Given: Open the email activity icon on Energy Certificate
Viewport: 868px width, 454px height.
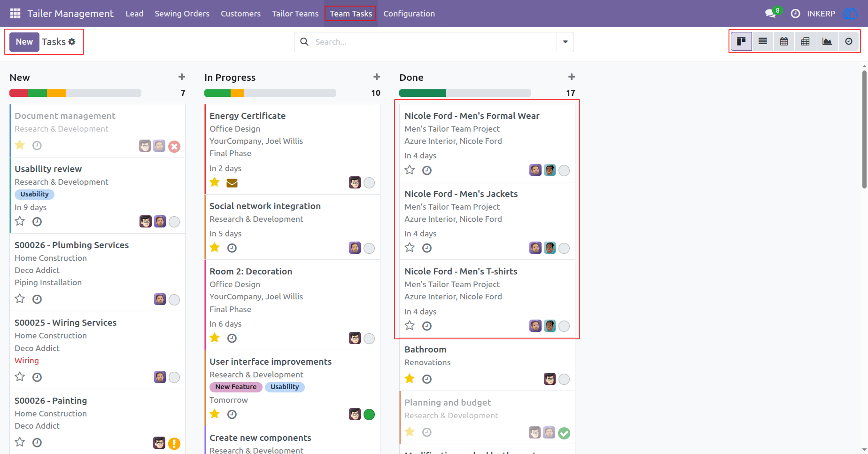Looking at the screenshot, I should (232, 183).
